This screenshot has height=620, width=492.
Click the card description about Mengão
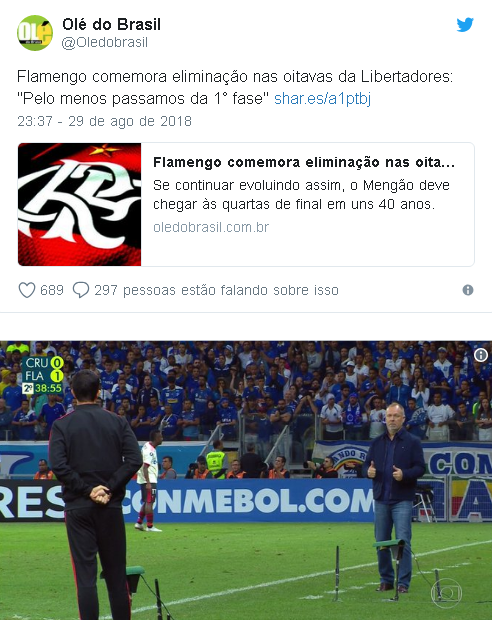pyautogui.click(x=301, y=195)
